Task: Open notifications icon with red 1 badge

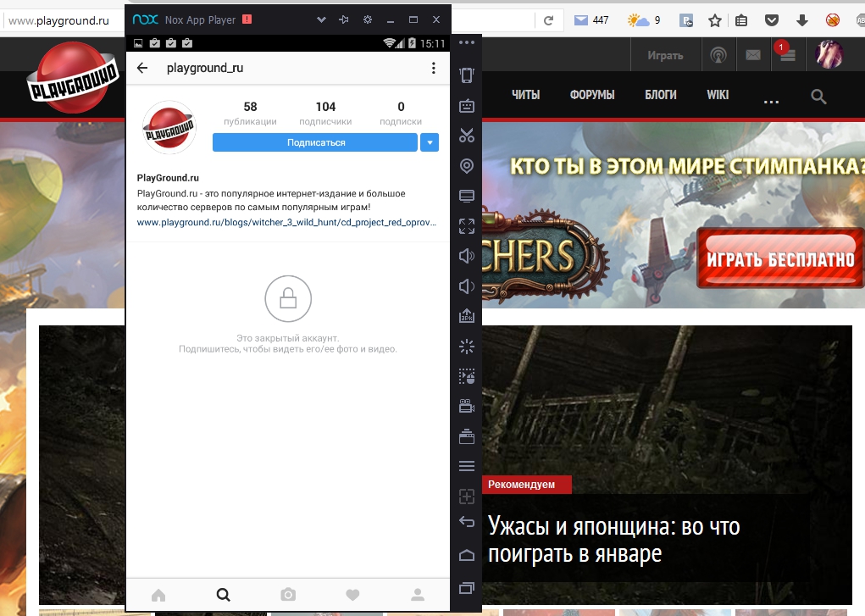Action: 787,53
